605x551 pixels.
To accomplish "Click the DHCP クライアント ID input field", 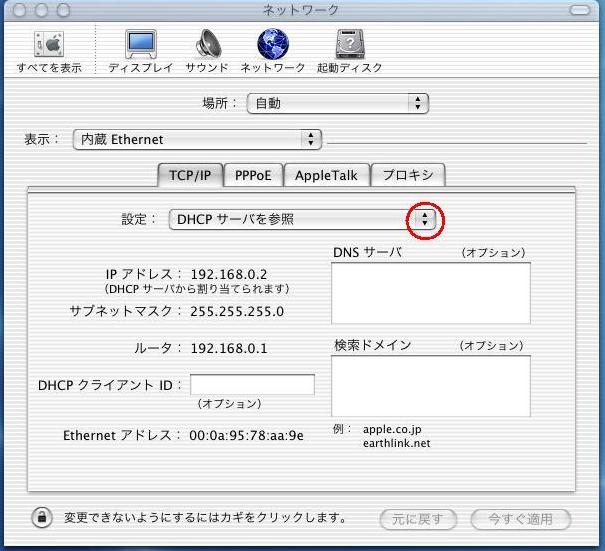I will coord(252,385).
